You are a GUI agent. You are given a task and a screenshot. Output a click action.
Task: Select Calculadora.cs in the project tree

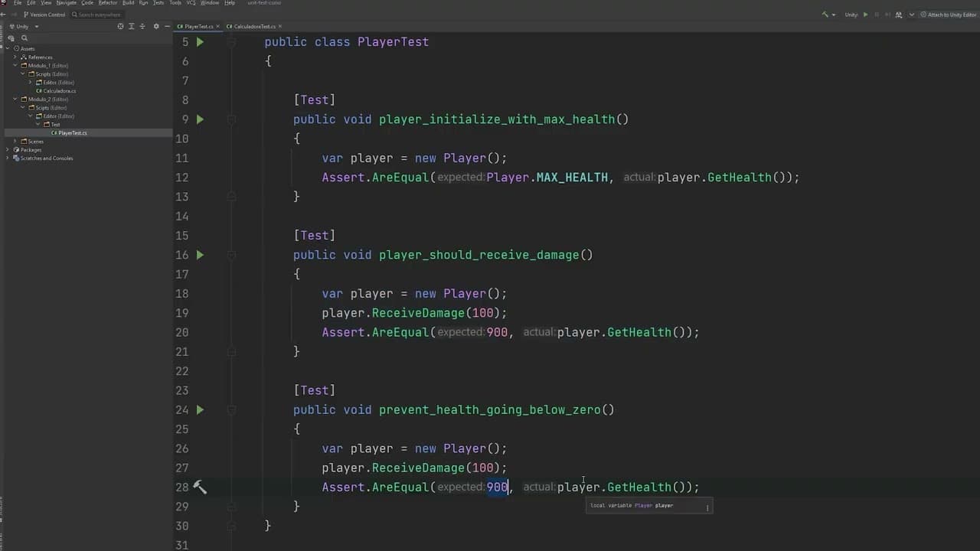point(58,90)
